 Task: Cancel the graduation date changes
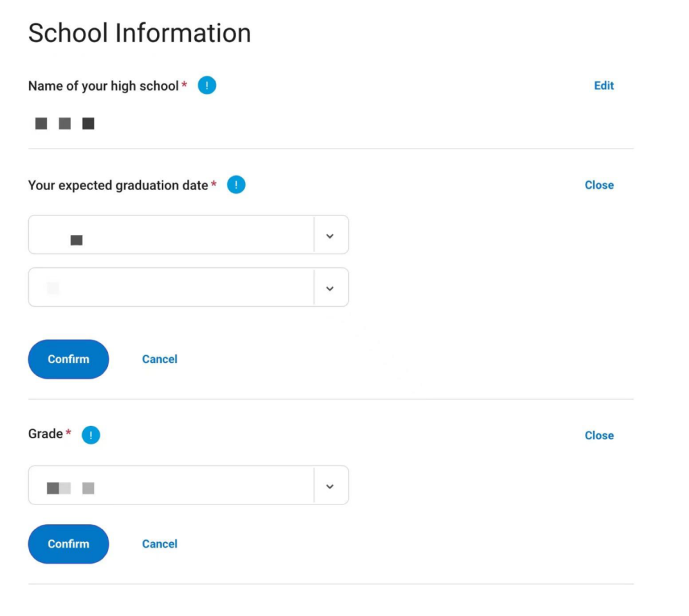tap(159, 359)
